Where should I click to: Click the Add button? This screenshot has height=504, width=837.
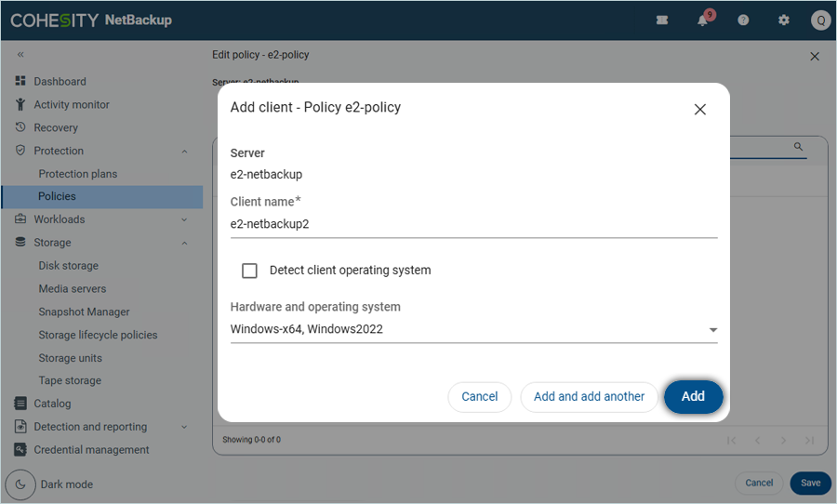693,396
